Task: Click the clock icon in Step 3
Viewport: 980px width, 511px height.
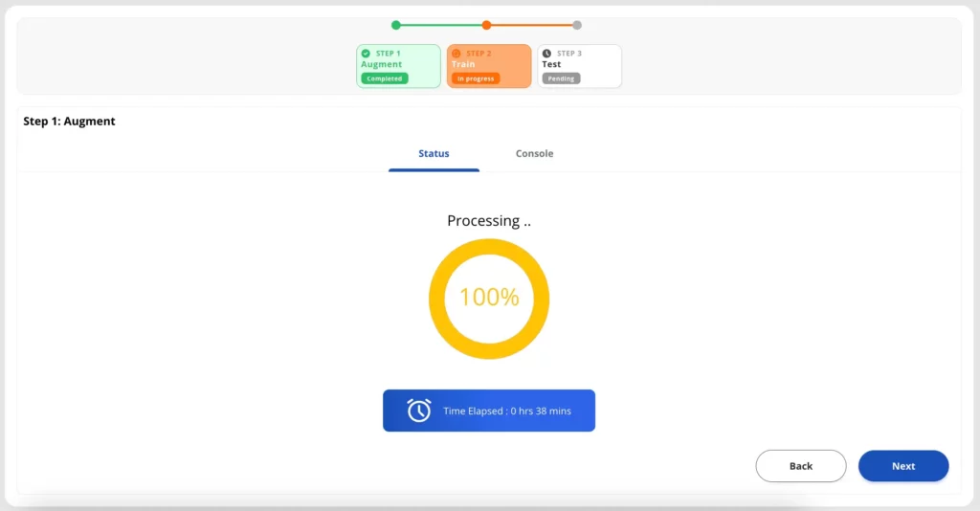Action: click(x=546, y=54)
